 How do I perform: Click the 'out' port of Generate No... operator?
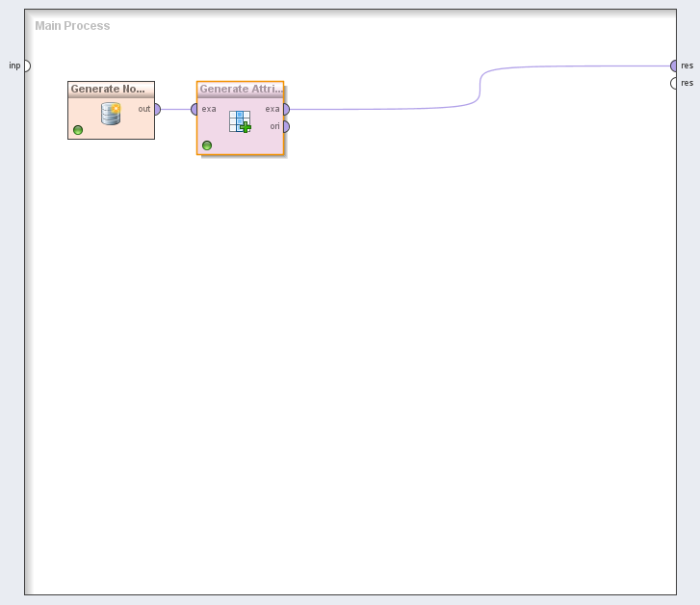(x=156, y=109)
